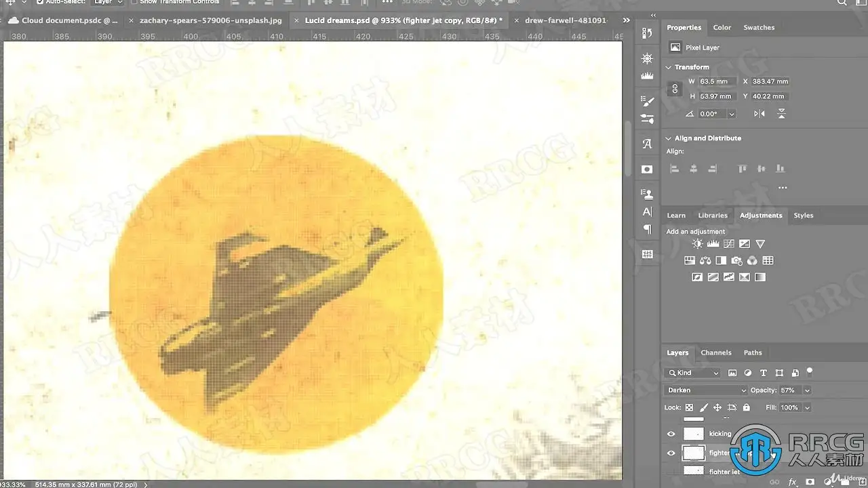Image resolution: width=868 pixels, height=488 pixels.
Task: Align right edges in Align section
Action: coord(712,169)
